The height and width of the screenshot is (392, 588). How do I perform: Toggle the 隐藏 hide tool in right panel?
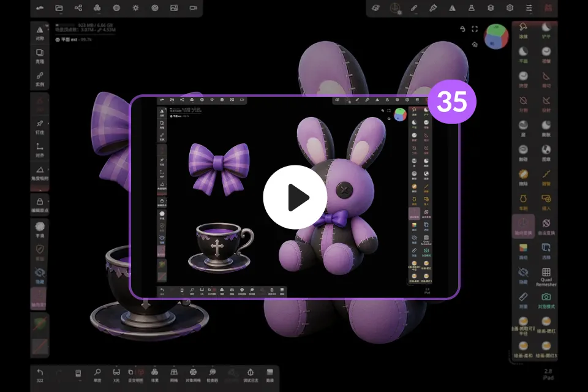point(523,276)
